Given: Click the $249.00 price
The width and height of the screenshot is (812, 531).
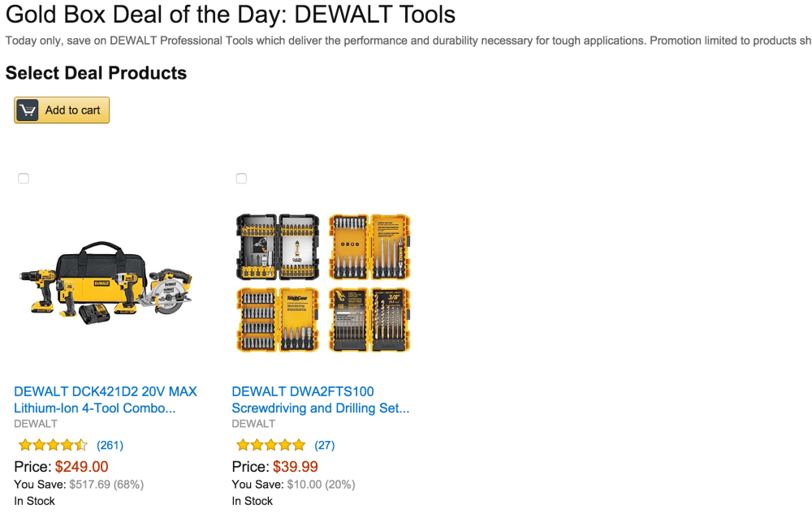Looking at the screenshot, I should 81,467.
